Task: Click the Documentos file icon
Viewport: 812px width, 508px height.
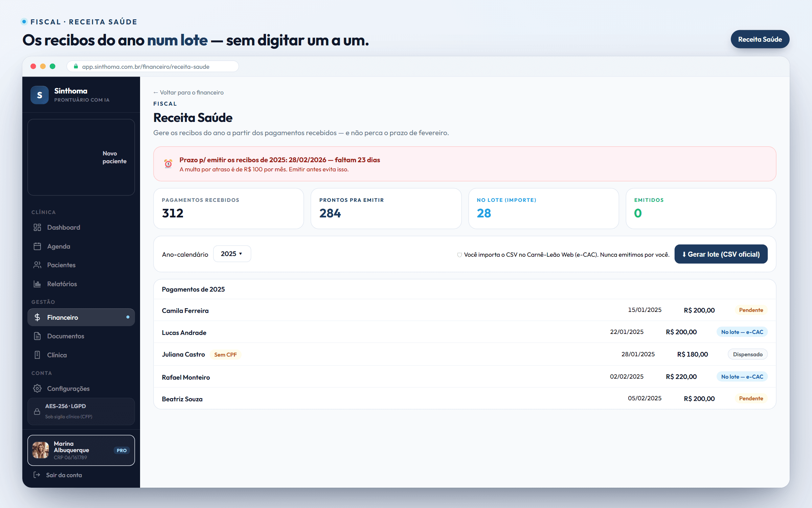Action: 37,336
